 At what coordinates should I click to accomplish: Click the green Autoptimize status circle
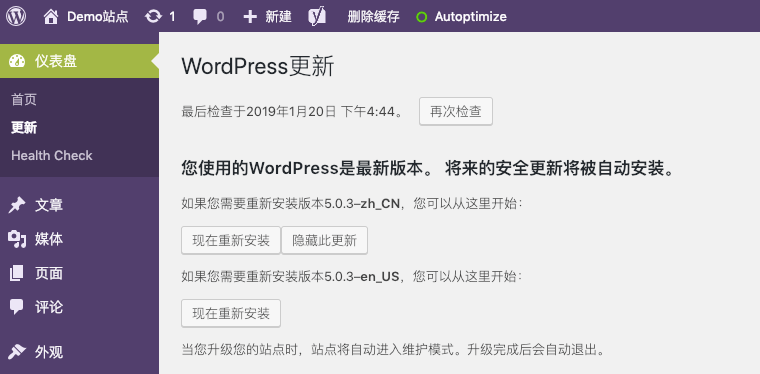click(422, 17)
